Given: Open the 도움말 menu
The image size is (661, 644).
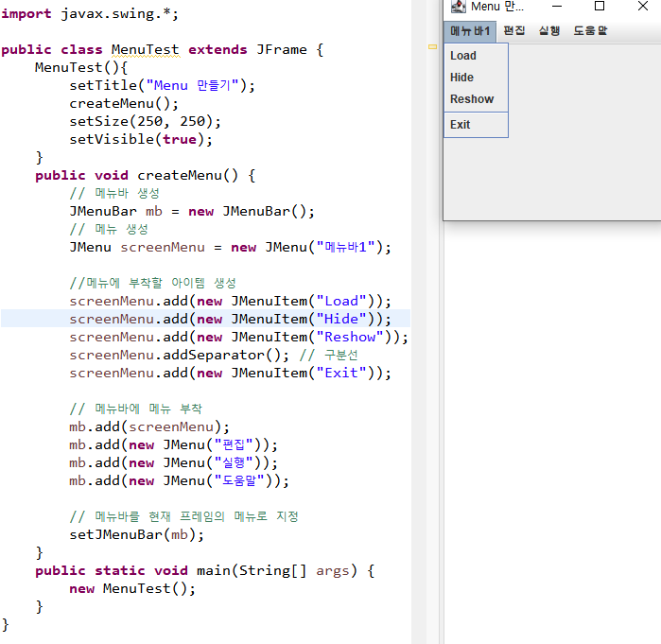Looking at the screenshot, I should [590, 31].
